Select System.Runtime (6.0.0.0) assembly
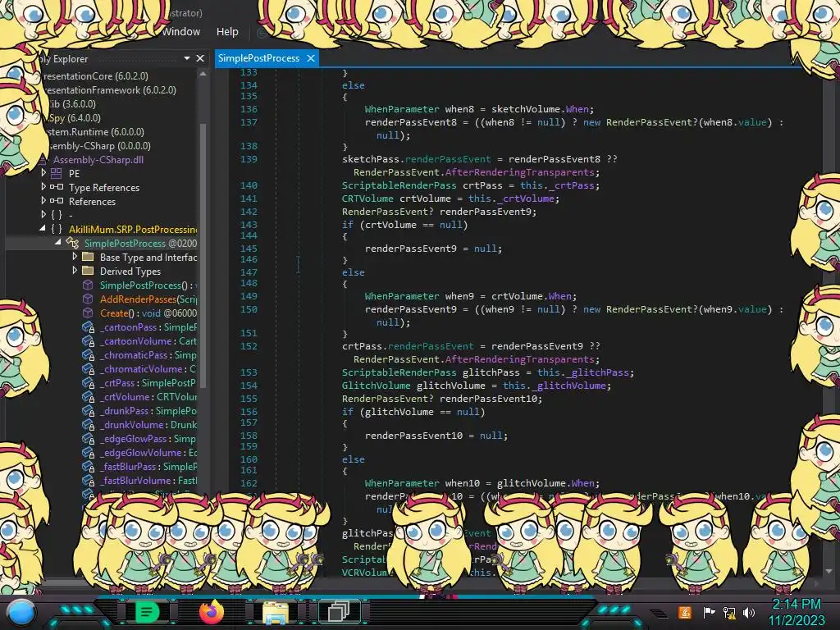 (95, 132)
